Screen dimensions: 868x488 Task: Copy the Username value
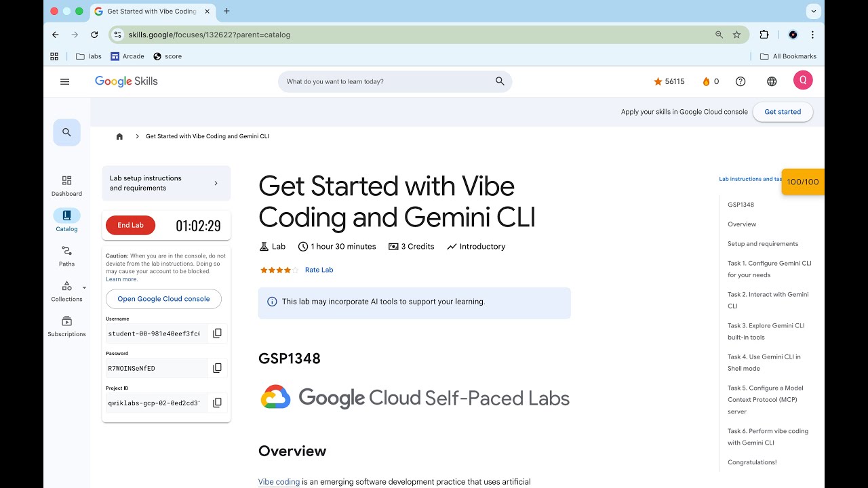[217, 333]
